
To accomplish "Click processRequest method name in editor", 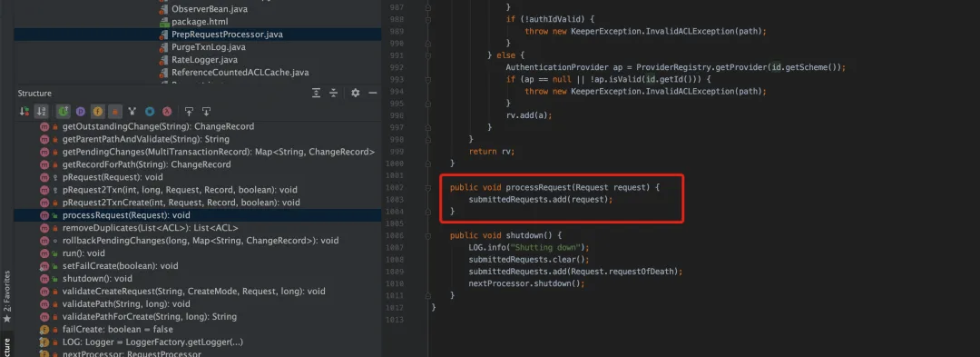I will pos(537,187).
